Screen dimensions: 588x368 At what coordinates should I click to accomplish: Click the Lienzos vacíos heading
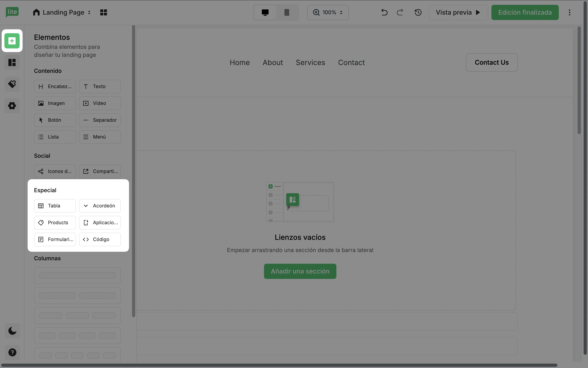300,237
